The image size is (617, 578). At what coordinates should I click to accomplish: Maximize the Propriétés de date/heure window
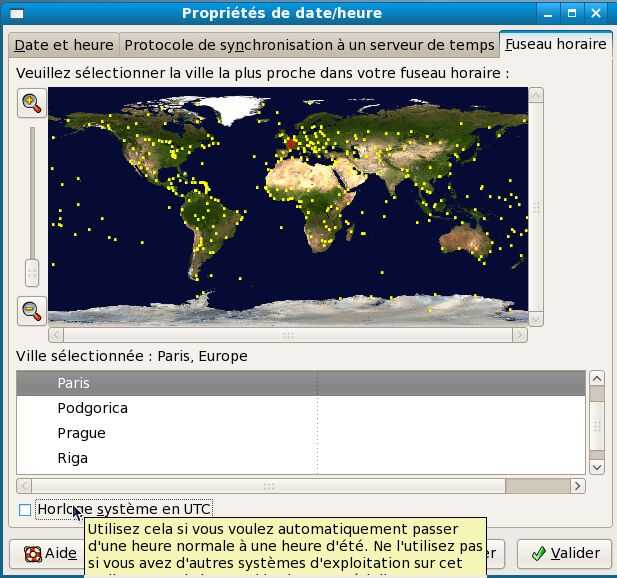(572, 13)
